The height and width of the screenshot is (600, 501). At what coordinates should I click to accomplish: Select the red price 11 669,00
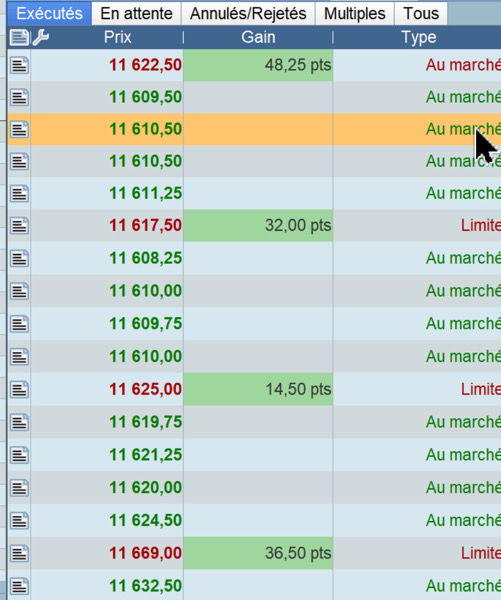click(145, 553)
